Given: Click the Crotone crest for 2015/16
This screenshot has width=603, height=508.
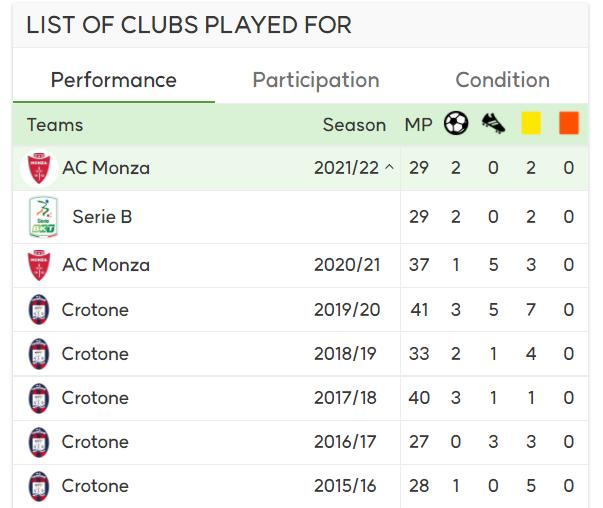Looking at the screenshot, I should coord(39,486).
